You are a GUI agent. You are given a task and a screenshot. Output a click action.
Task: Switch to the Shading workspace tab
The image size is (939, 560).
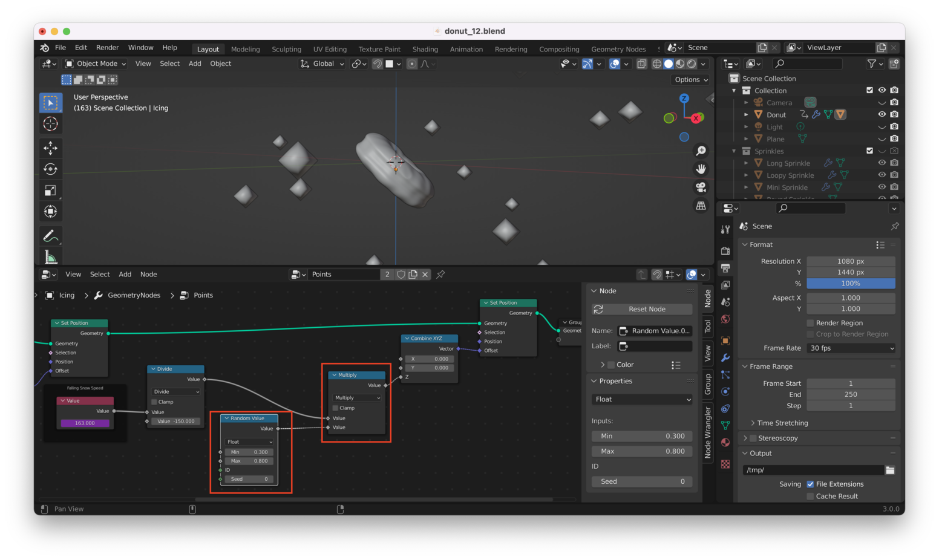[425, 49]
